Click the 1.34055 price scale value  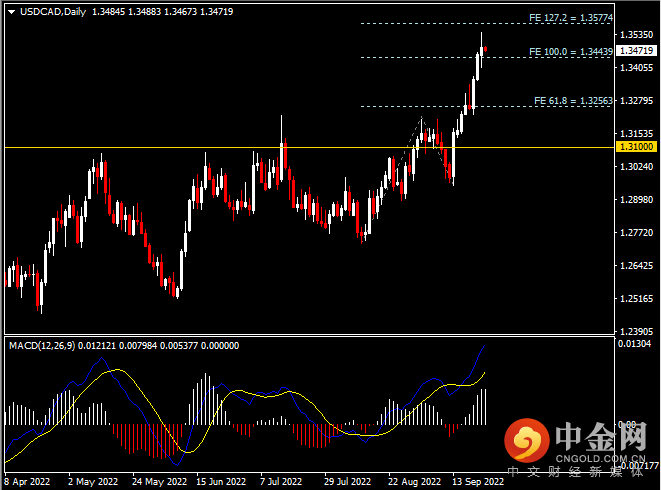coord(637,67)
